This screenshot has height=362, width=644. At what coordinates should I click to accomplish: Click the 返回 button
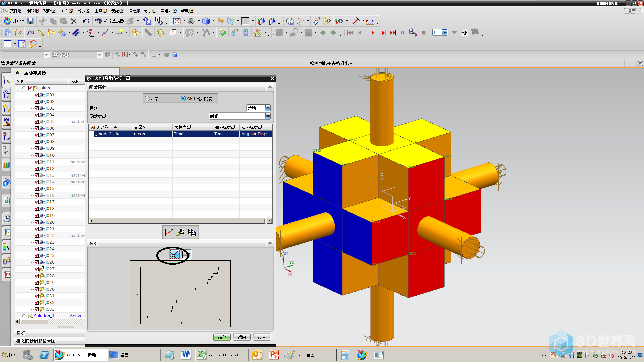coord(242,337)
